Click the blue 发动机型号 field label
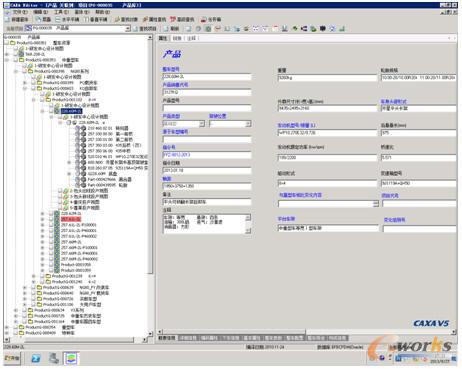Image resolution: width=462 pixels, height=369 pixels. click(297, 125)
